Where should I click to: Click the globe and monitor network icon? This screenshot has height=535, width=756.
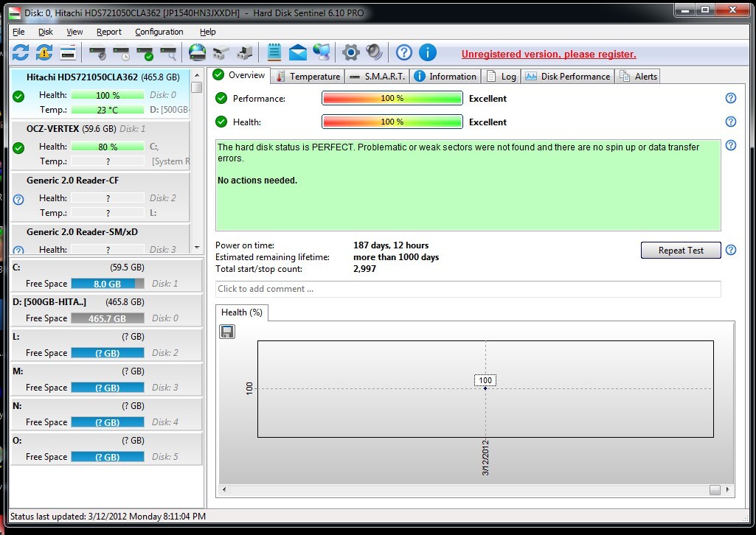322,52
